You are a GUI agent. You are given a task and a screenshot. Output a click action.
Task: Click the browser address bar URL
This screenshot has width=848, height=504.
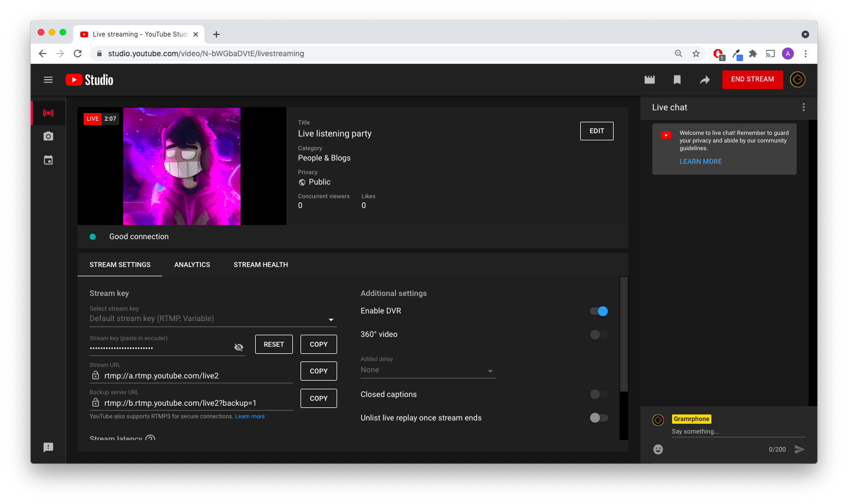coord(206,54)
